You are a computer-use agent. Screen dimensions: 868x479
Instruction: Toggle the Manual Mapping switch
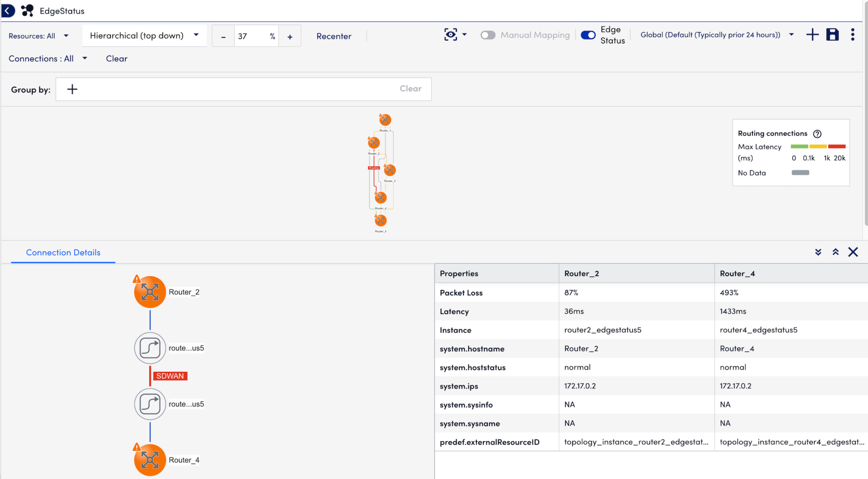tap(488, 35)
